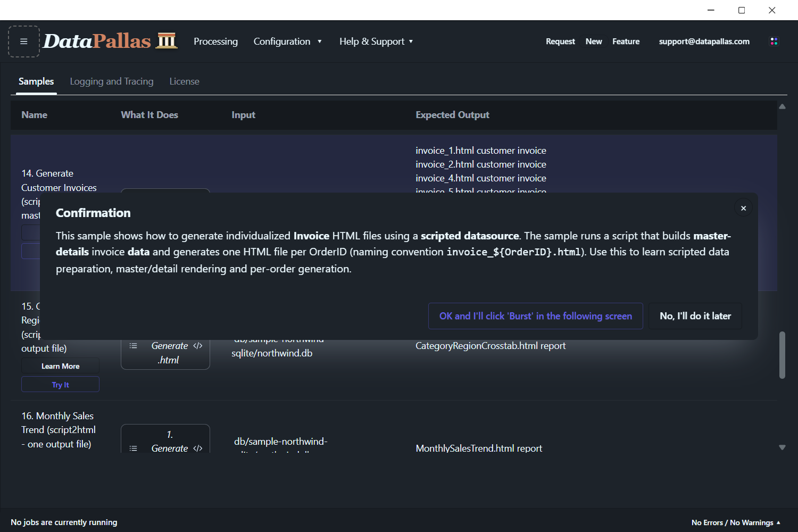The width and height of the screenshot is (798, 532).
Task: Click the Confirmation dialog title
Action: coord(93,213)
